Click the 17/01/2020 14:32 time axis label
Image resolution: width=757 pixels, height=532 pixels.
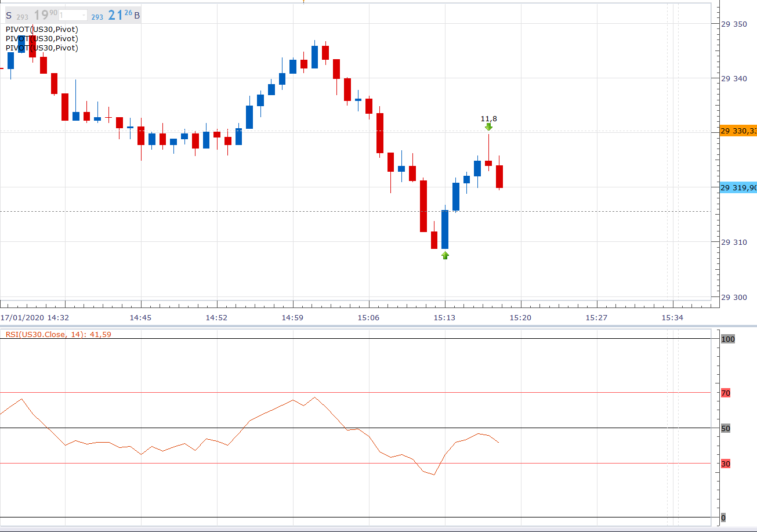(x=35, y=317)
